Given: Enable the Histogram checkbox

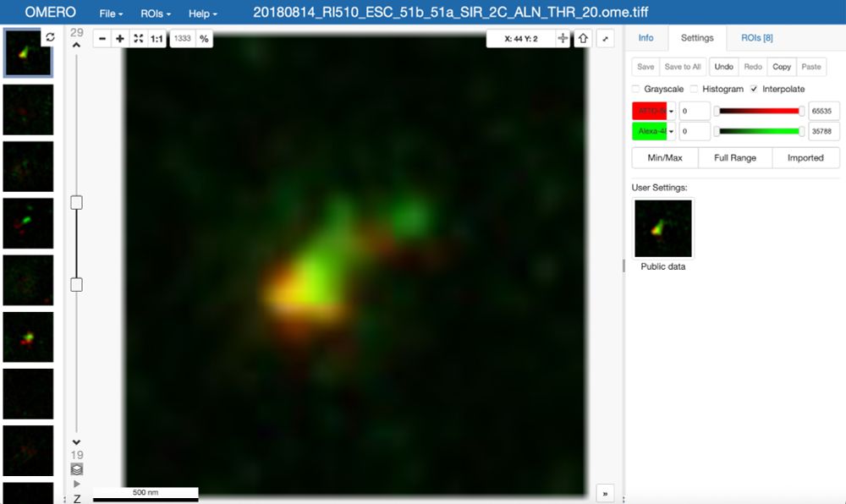Looking at the screenshot, I should click(x=694, y=89).
